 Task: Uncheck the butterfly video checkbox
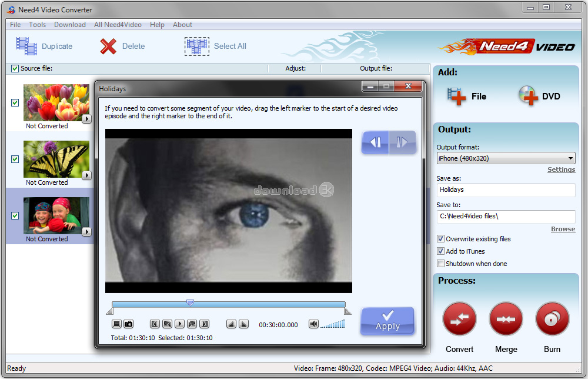[15, 159]
